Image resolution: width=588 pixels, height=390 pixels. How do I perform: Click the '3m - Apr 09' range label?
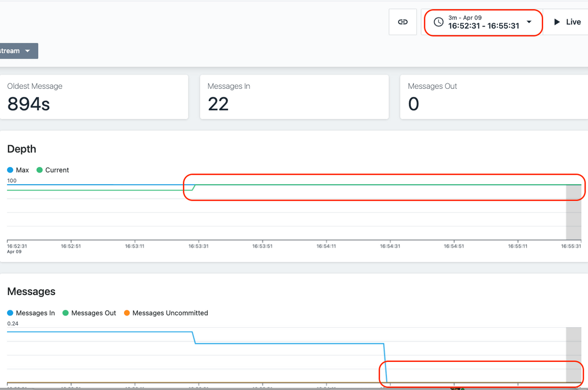(x=465, y=18)
